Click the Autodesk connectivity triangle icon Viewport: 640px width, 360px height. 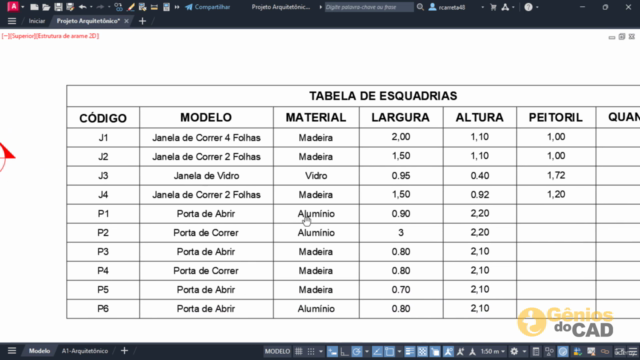[505, 7]
